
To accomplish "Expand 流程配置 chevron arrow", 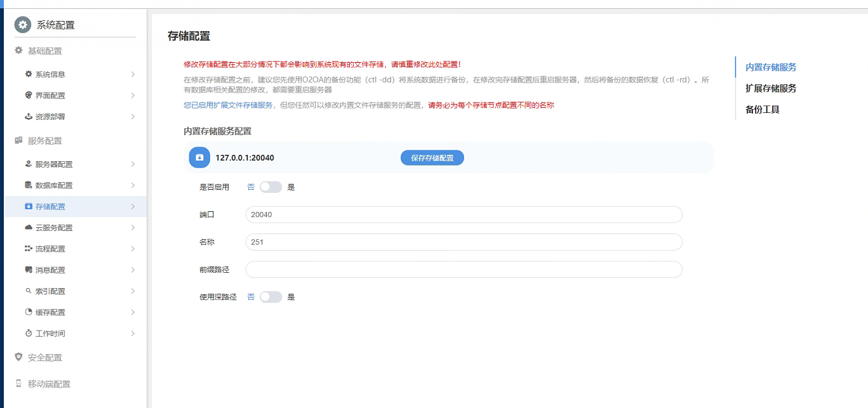I will [x=133, y=249].
